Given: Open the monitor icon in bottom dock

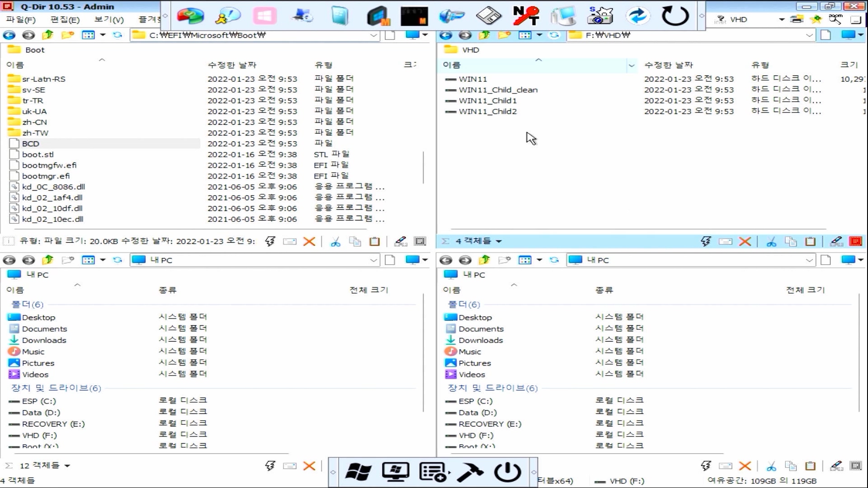Looking at the screenshot, I should click(396, 472).
